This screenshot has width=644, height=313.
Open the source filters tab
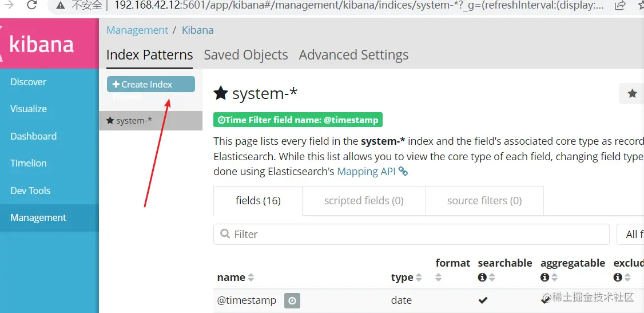(x=484, y=201)
